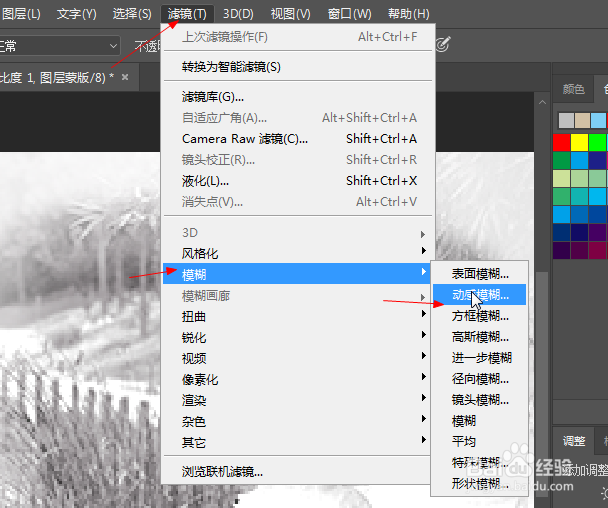Expand the 杂色 submenu
This screenshot has width=608, height=508.
coord(298,421)
